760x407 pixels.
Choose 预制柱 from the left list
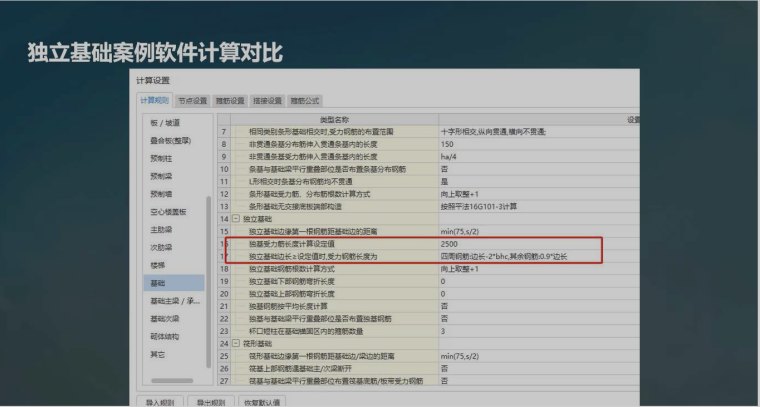point(160,158)
